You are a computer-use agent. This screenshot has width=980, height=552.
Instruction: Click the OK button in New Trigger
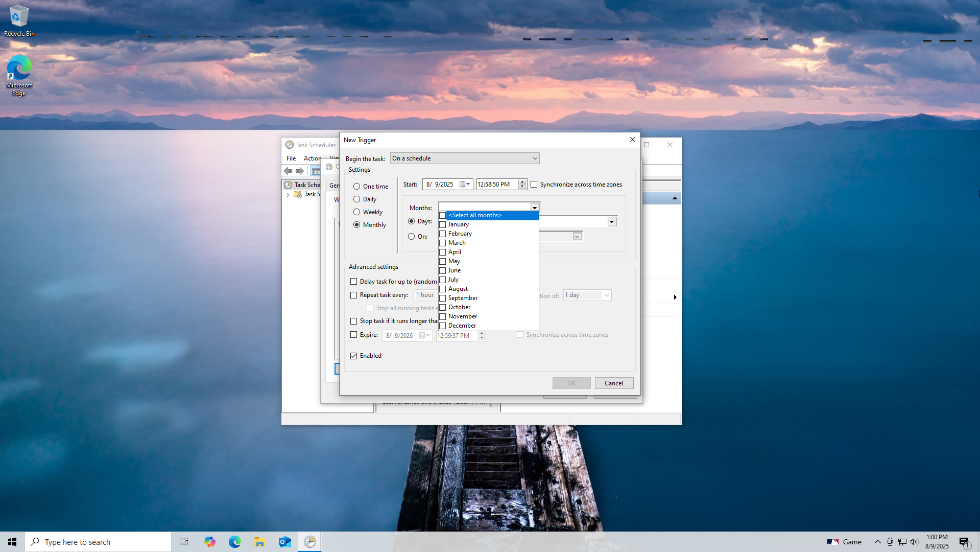pos(571,383)
